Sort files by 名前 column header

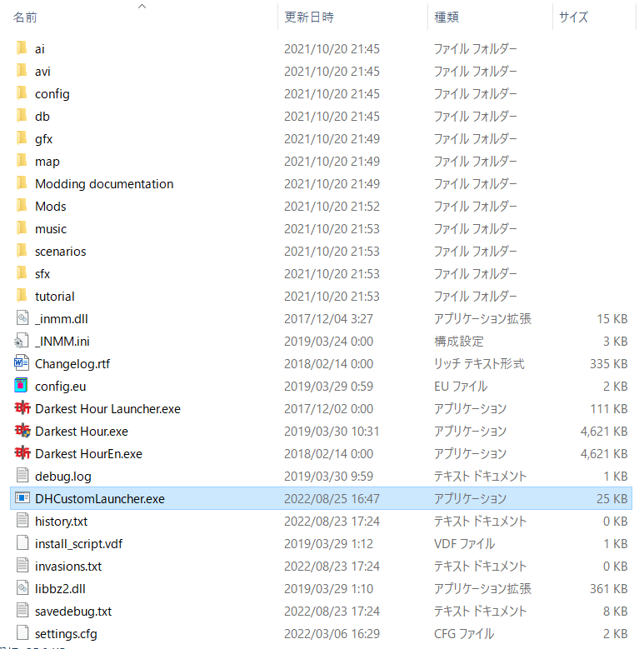[x=25, y=17]
